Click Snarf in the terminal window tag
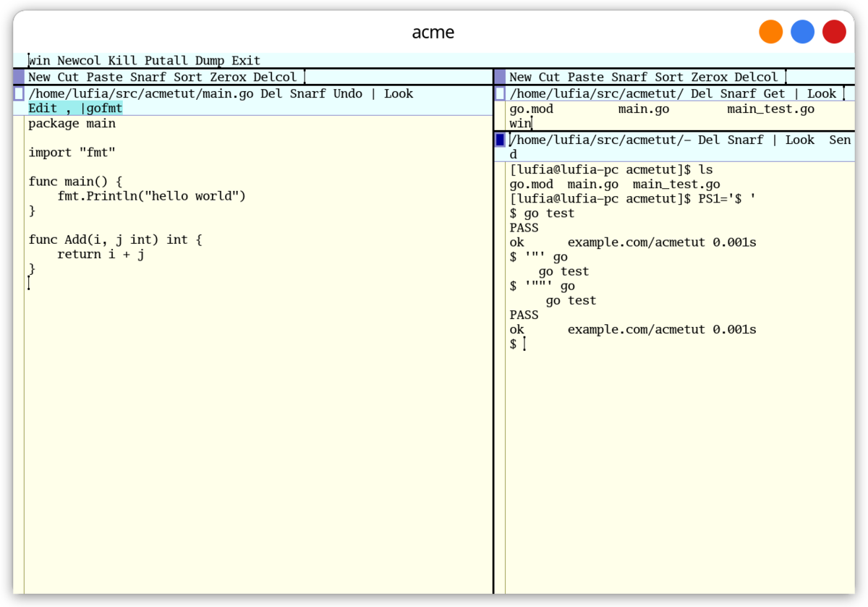The width and height of the screenshot is (868, 607). 745,140
